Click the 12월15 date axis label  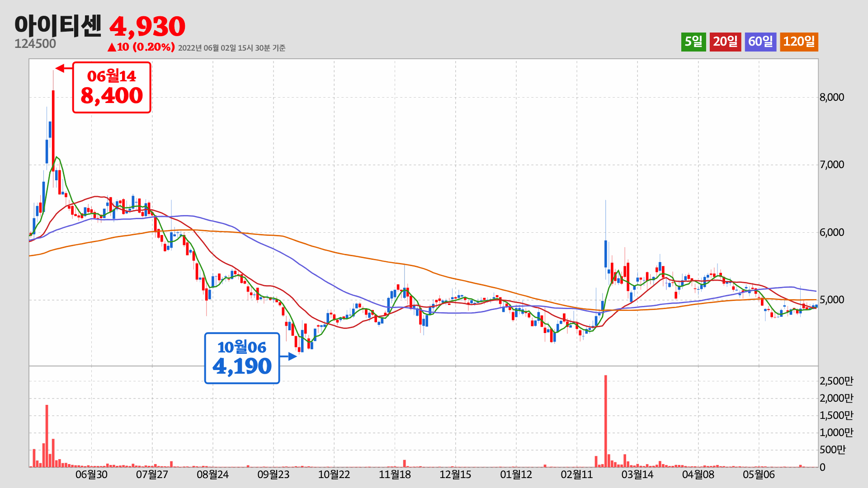click(455, 475)
